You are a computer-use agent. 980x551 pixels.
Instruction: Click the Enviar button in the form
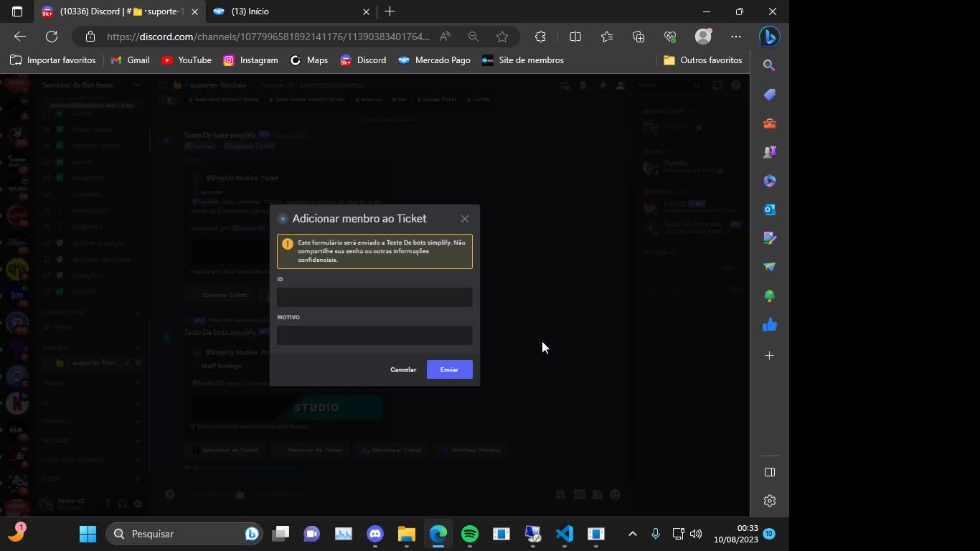tap(449, 369)
